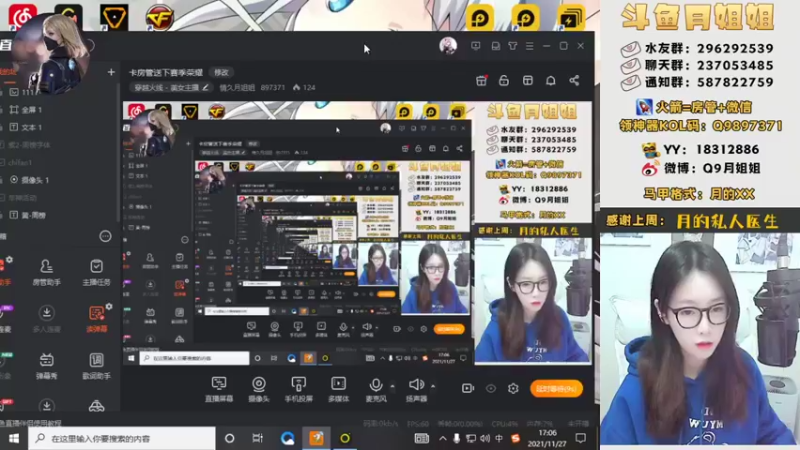Open the Windows Start menu

click(14, 438)
